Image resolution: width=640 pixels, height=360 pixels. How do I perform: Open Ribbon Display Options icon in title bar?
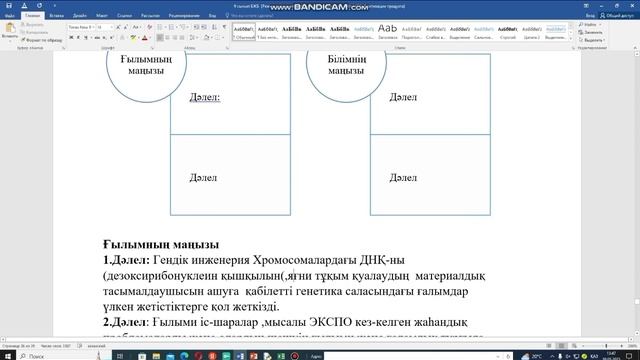pos(586,6)
